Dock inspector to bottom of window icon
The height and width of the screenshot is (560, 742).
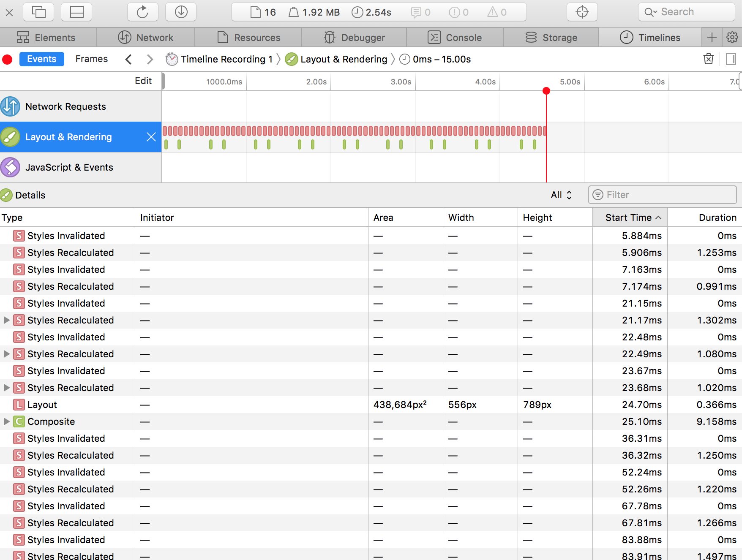76,12
